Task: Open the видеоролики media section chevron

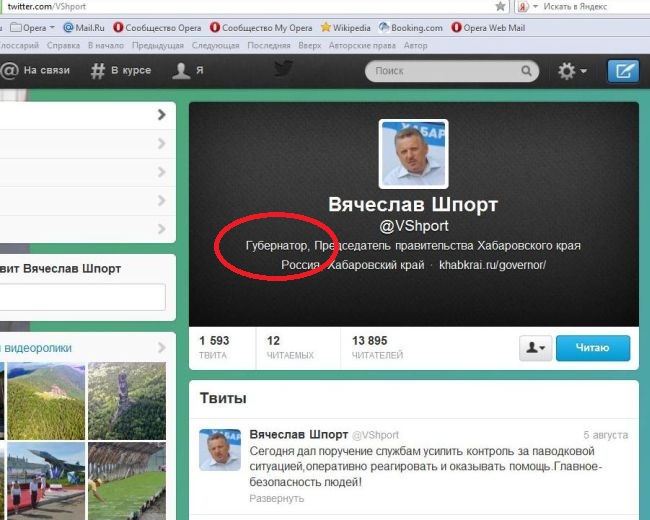Action: click(x=162, y=347)
